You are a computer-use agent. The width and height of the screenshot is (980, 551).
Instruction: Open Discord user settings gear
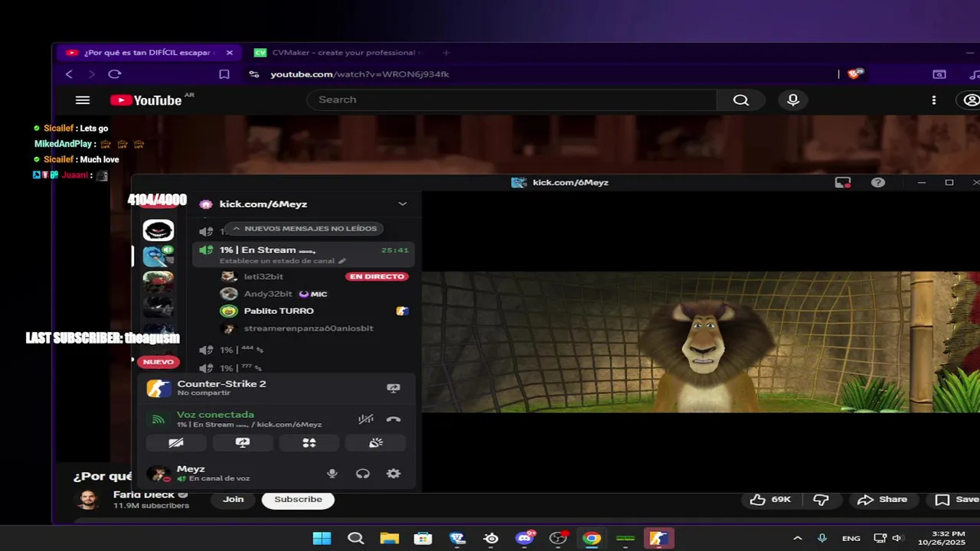coord(394,474)
